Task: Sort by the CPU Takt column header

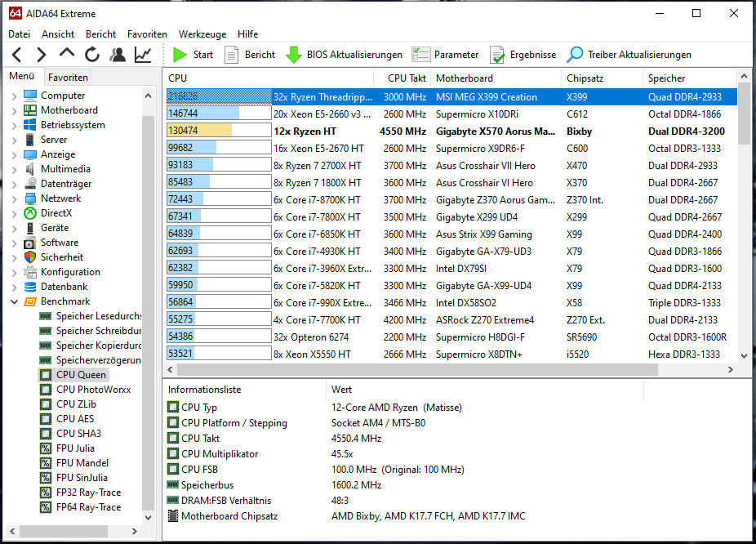Action: pos(407,78)
